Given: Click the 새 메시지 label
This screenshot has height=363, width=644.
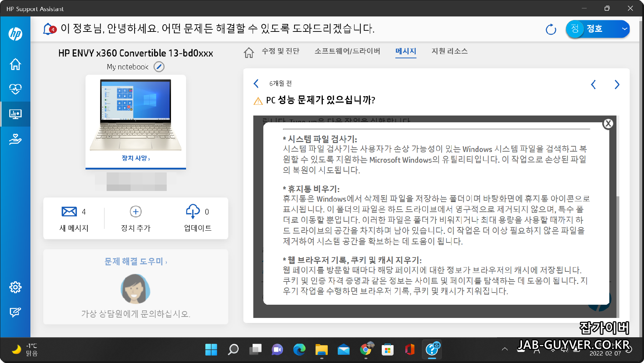Looking at the screenshot, I should point(74,228).
